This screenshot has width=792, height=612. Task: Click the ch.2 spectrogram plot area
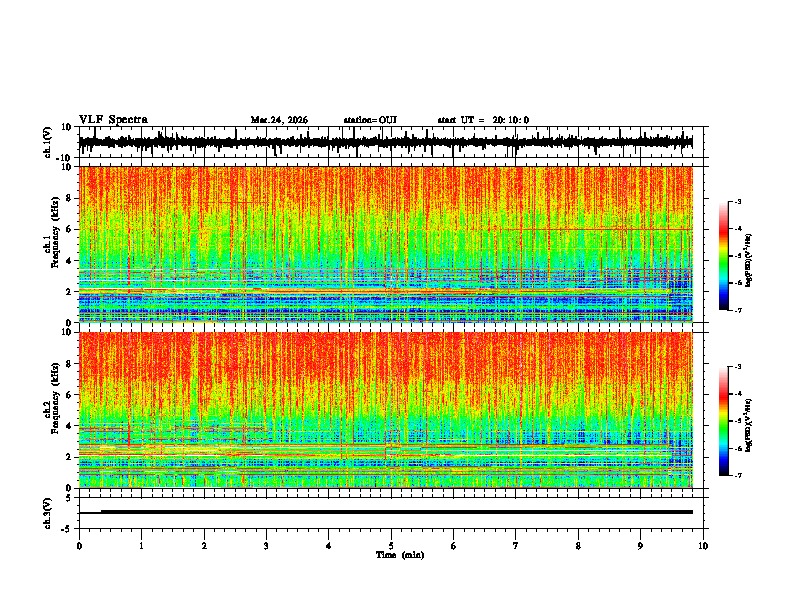coord(386,410)
